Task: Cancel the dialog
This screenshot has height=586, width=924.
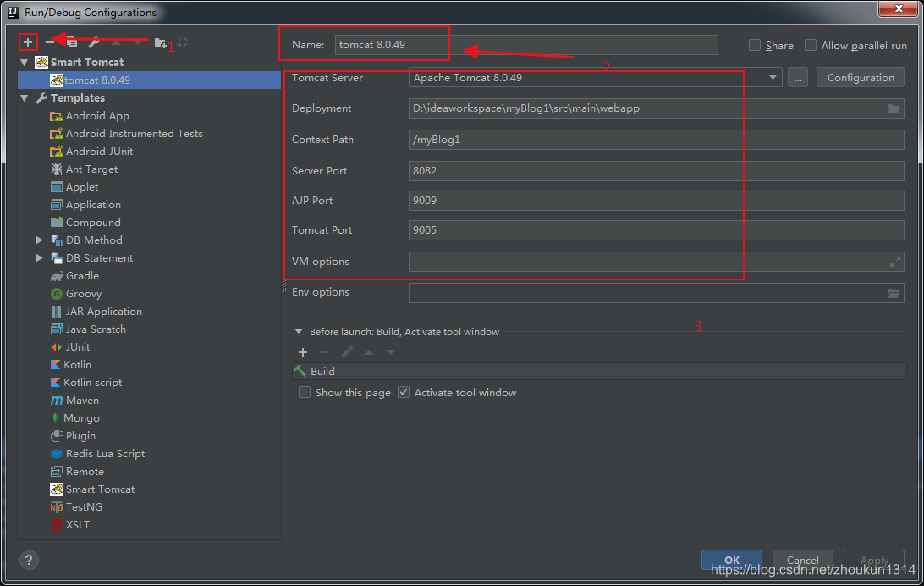Action: 803,560
